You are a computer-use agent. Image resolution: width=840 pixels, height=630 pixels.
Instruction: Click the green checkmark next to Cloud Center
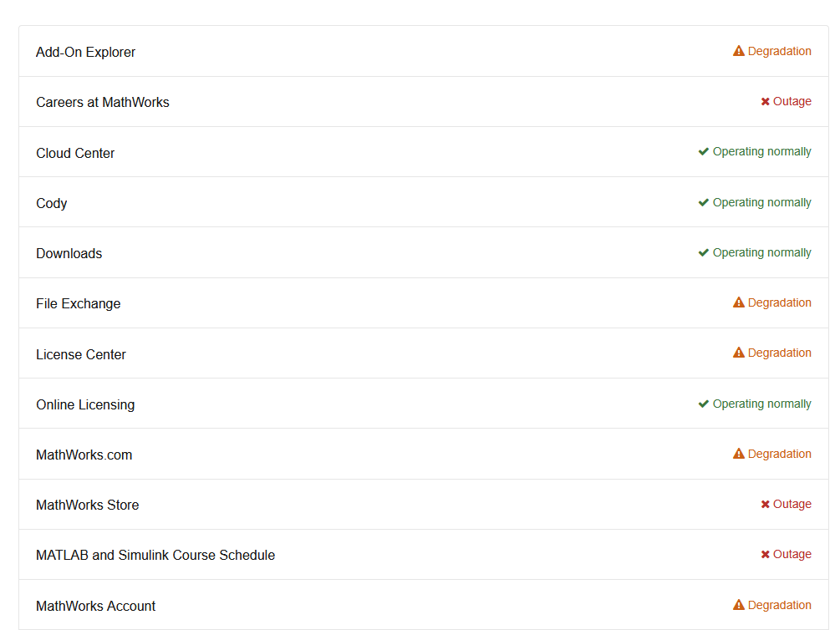[x=704, y=151]
